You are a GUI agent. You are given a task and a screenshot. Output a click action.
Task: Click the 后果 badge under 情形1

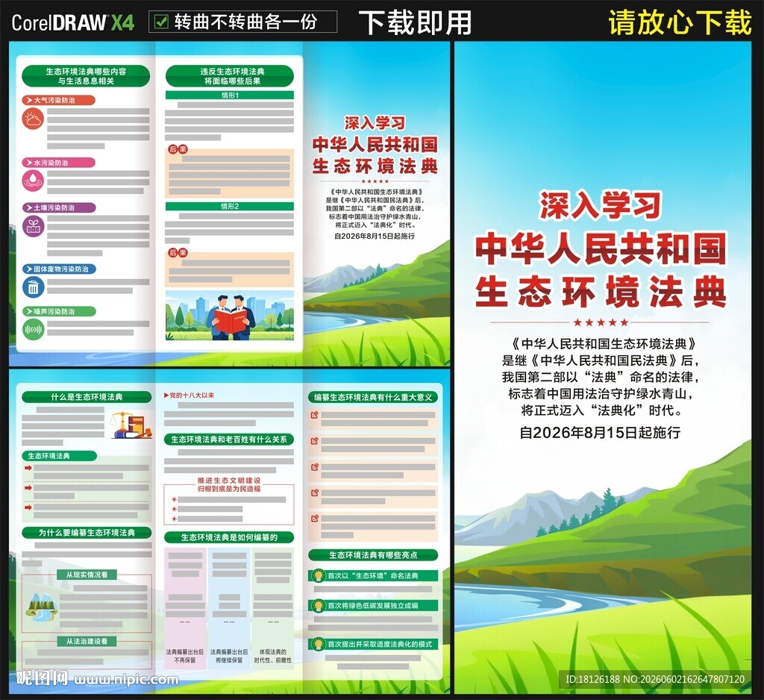[178, 149]
